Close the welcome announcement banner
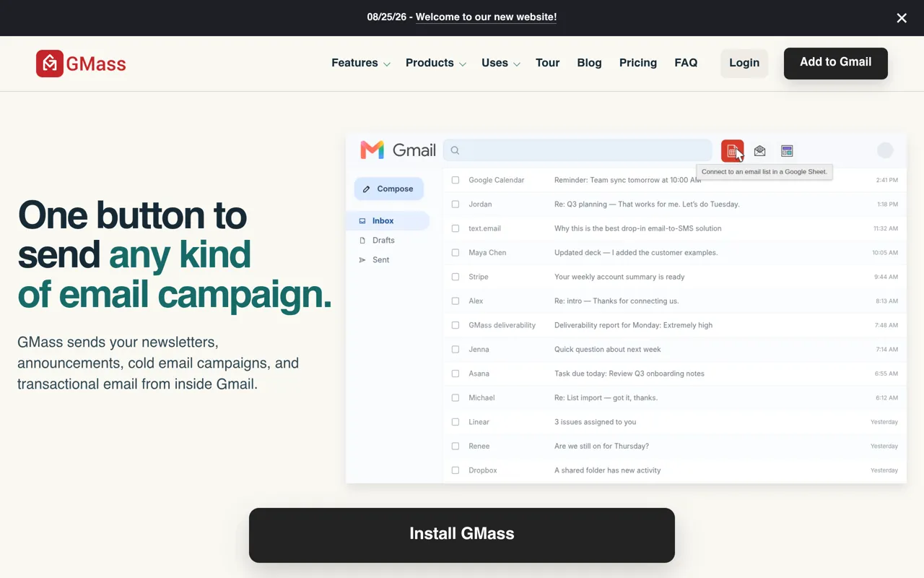This screenshot has height=578, width=924. click(902, 18)
